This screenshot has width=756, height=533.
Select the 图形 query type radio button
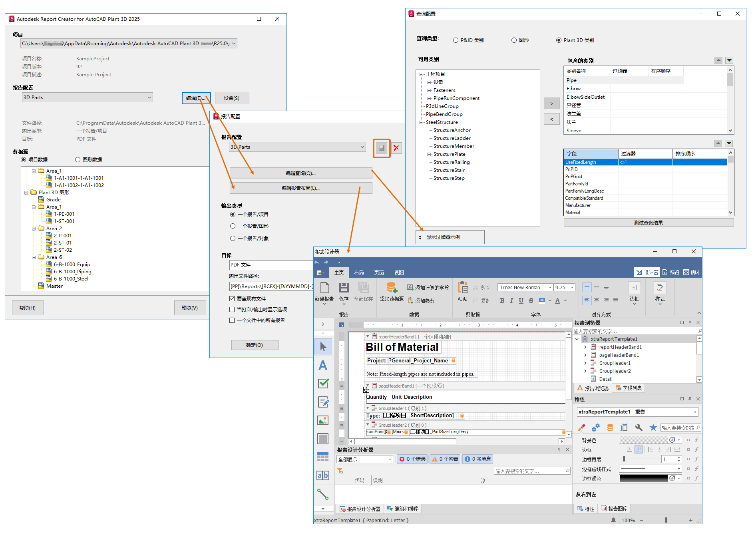(x=514, y=40)
